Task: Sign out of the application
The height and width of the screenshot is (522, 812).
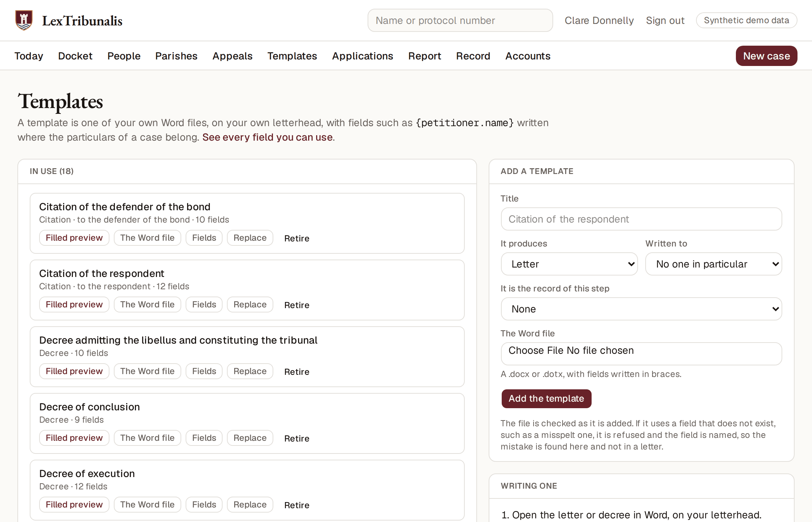Action: [x=665, y=20]
